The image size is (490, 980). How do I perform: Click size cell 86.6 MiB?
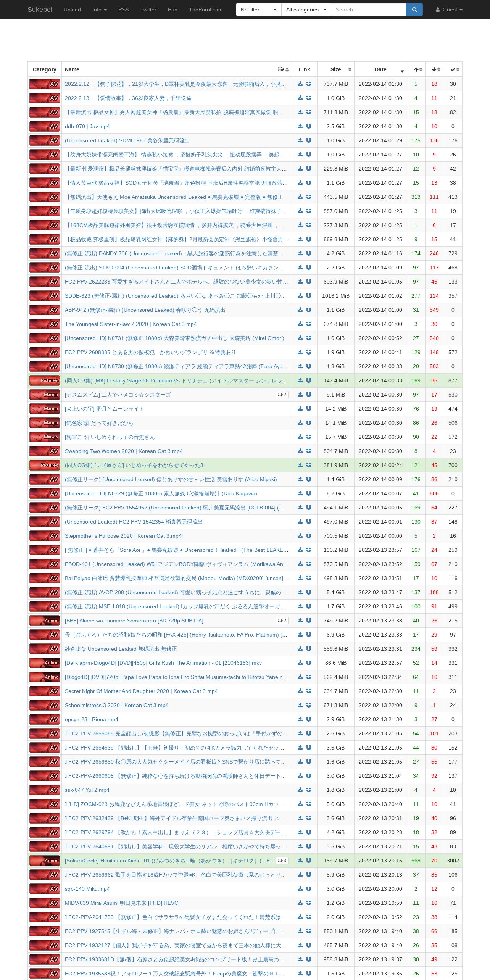click(x=336, y=663)
